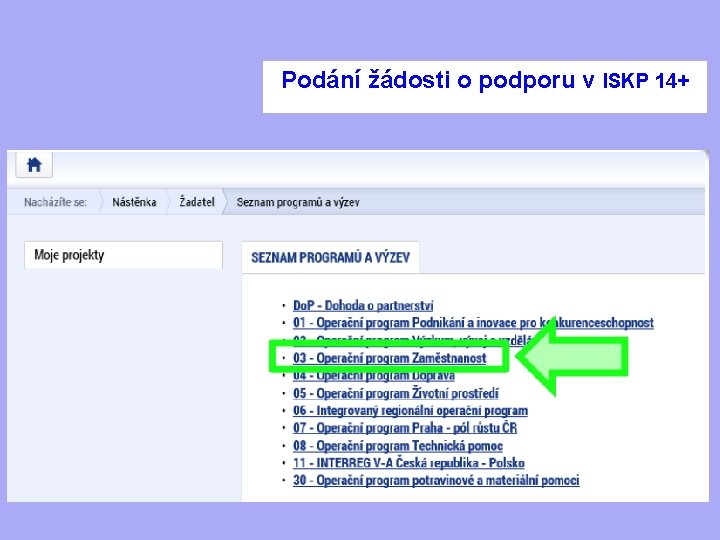This screenshot has height=540, width=720.
Task: Select SEZNAM PROGRAMŮ A VÝZEV tab
Action: 330,257
